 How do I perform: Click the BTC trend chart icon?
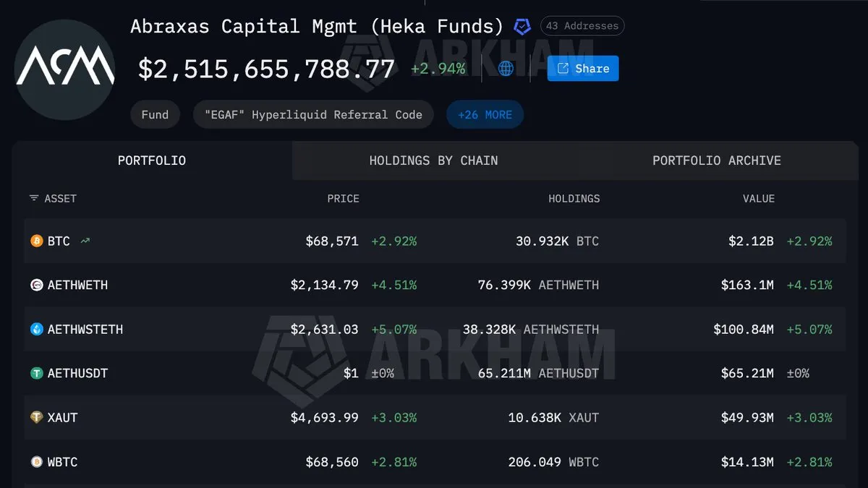pyautogui.click(x=85, y=241)
